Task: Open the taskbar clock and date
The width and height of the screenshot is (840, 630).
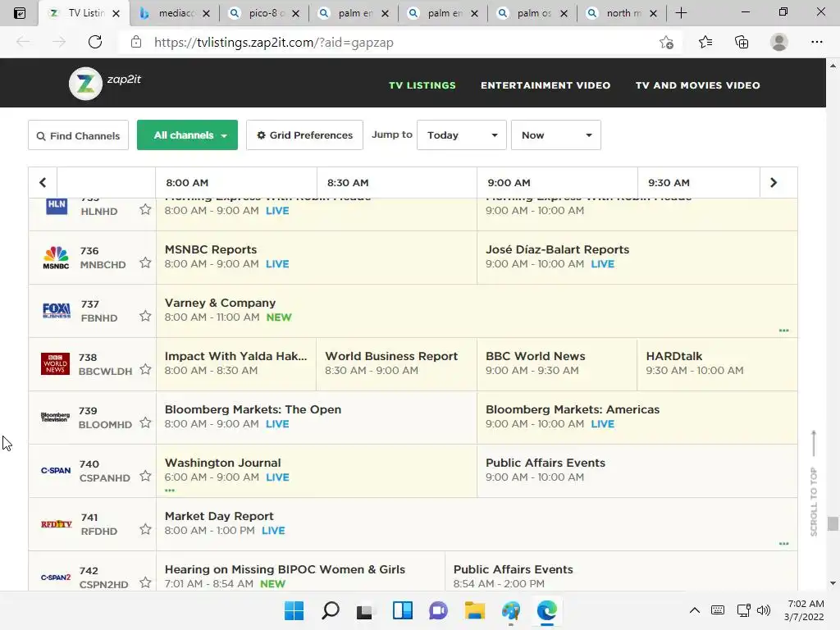Action: 804,610
